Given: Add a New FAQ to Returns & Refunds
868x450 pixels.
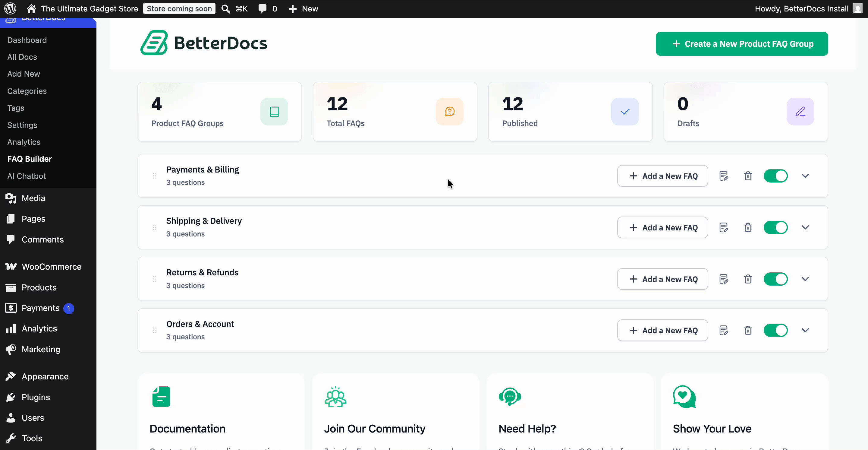Looking at the screenshot, I should (662, 279).
